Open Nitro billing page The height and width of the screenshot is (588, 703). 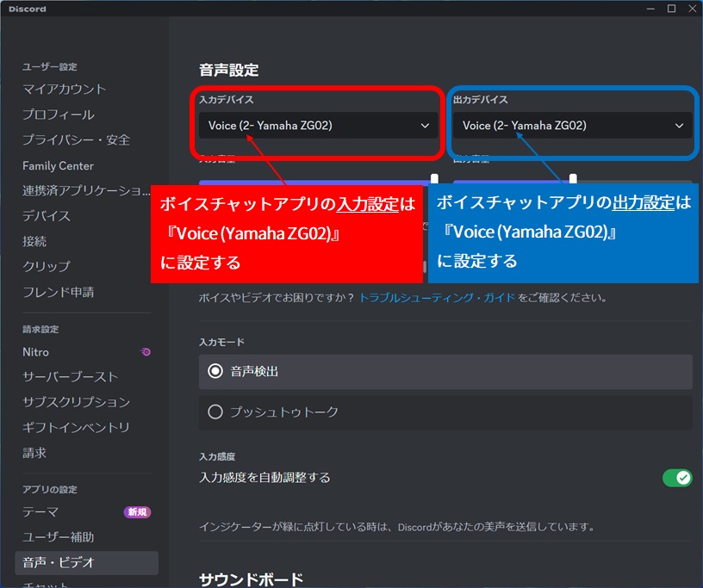pos(36,352)
